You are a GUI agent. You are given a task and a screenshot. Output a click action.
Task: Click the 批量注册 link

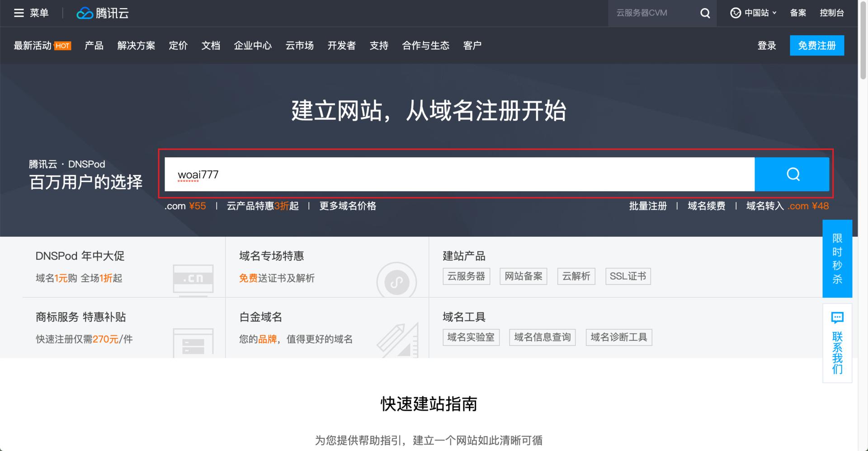(x=648, y=206)
